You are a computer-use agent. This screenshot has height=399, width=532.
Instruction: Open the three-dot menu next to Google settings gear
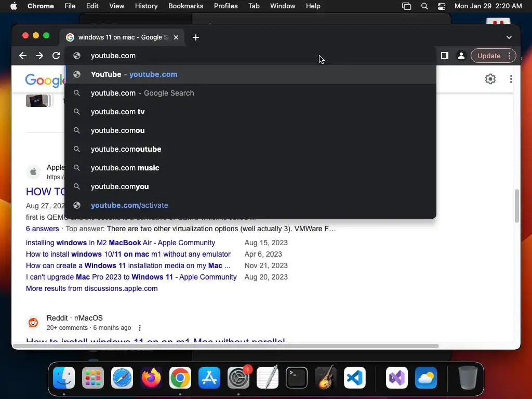pyautogui.click(x=511, y=79)
